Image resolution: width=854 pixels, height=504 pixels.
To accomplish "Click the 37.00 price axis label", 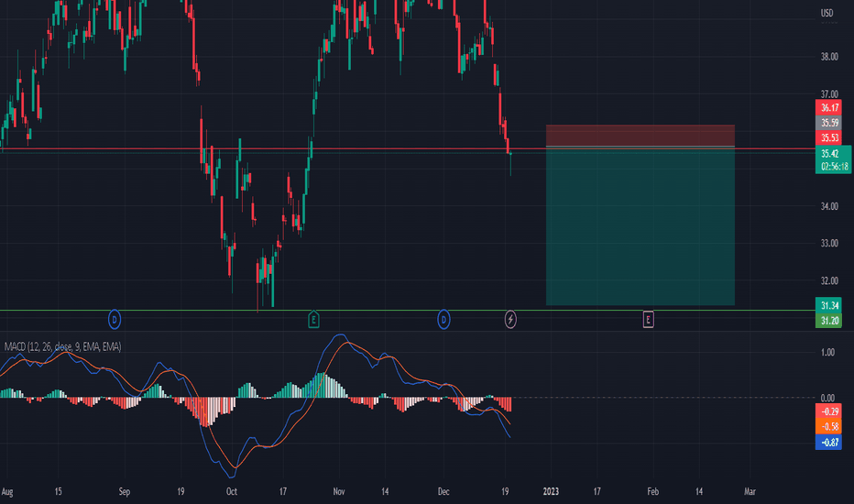I will click(x=829, y=94).
